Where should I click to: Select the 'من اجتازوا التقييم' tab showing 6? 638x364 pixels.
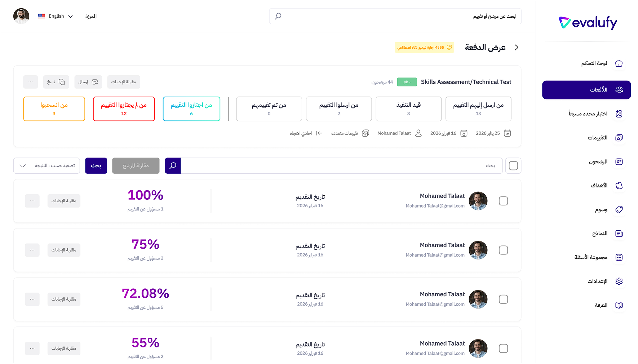[x=191, y=109]
